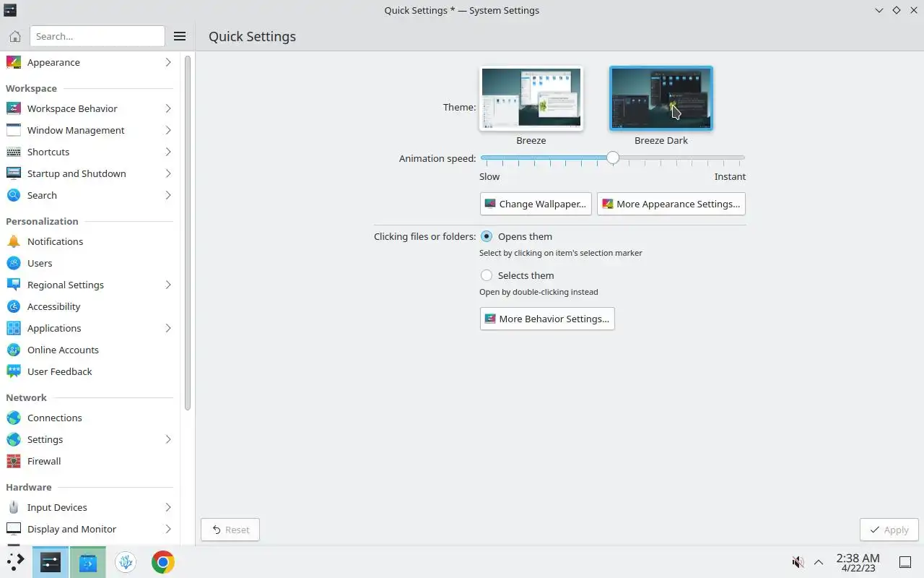
Task: Click the System Settings taskbar icon
Action: tap(51, 562)
